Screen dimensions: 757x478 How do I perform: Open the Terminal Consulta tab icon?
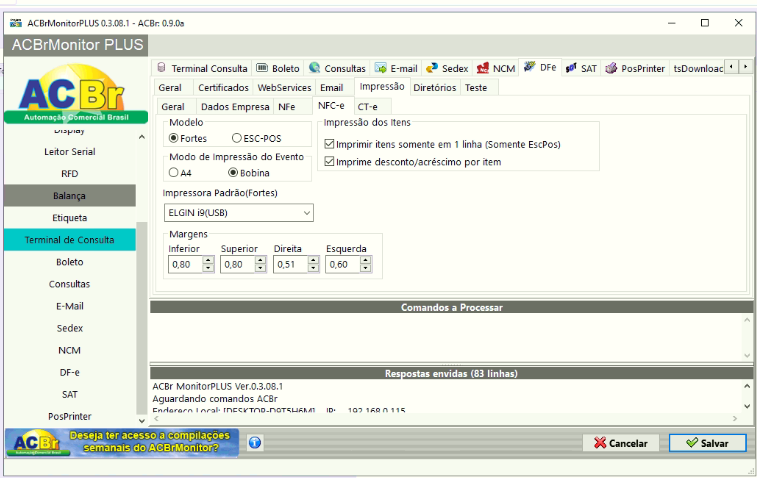[162, 68]
